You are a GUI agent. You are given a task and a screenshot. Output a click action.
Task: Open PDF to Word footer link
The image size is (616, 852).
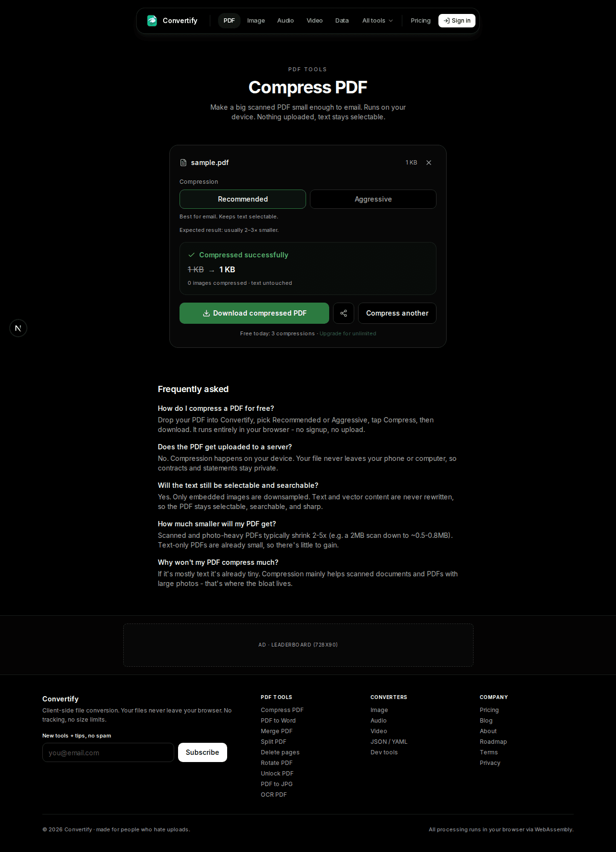pyautogui.click(x=278, y=721)
